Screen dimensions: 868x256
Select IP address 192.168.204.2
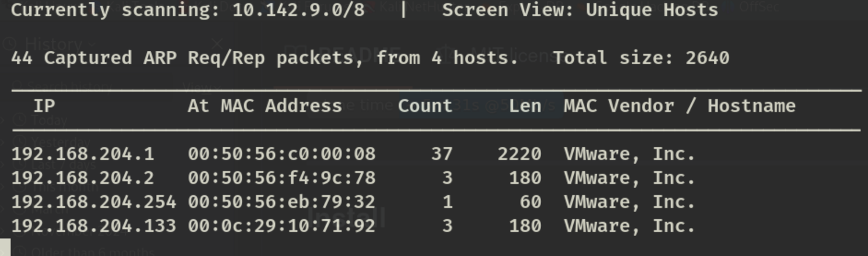[x=82, y=178]
